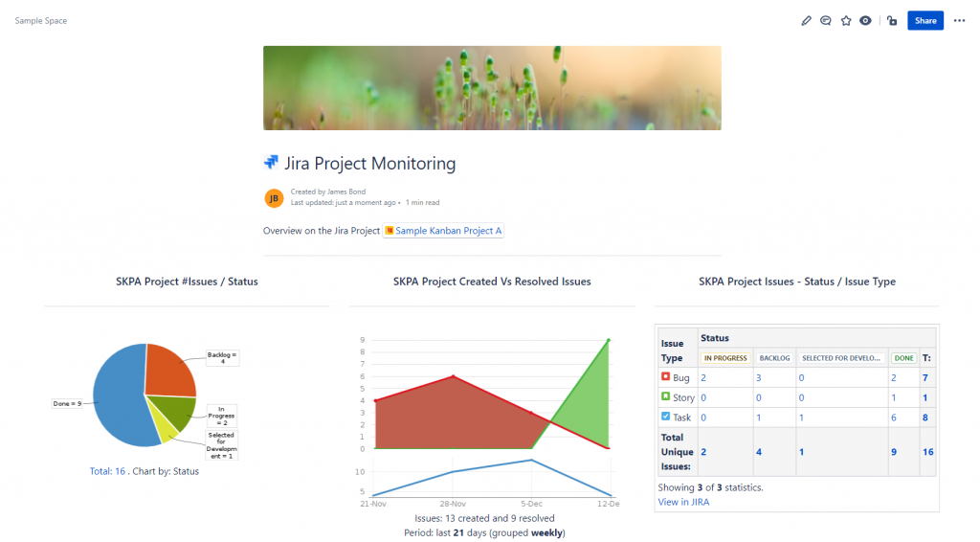Click the green In Progress pie slice

click(x=176, y=412)
